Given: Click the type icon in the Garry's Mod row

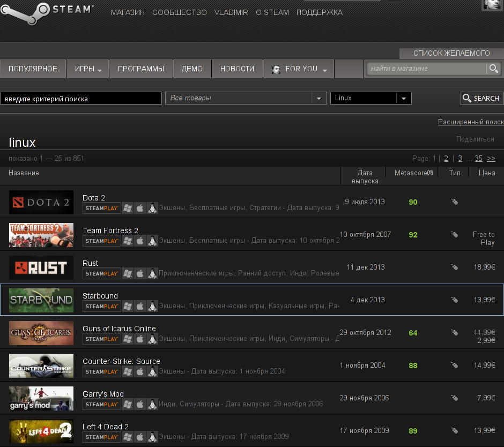Looking at the screenshot, I should pyautogui.click(x=455, y=398).
